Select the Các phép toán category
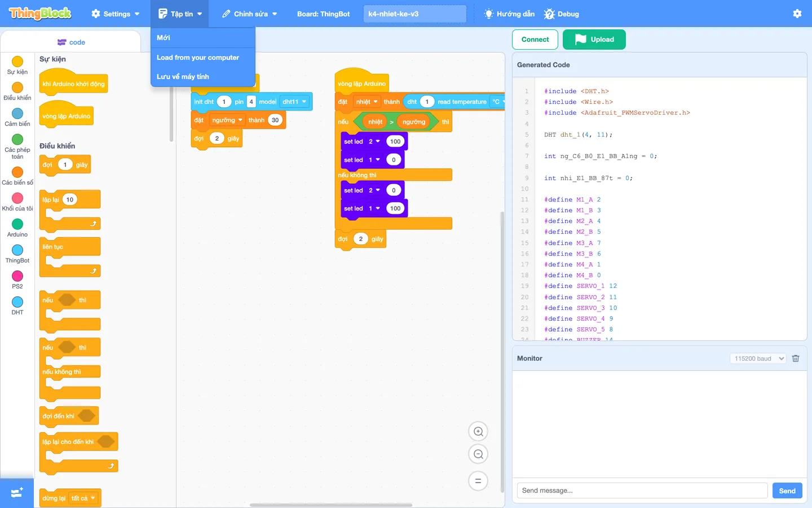Viewport: 812px width, 508px height. [x=17, y=146]
